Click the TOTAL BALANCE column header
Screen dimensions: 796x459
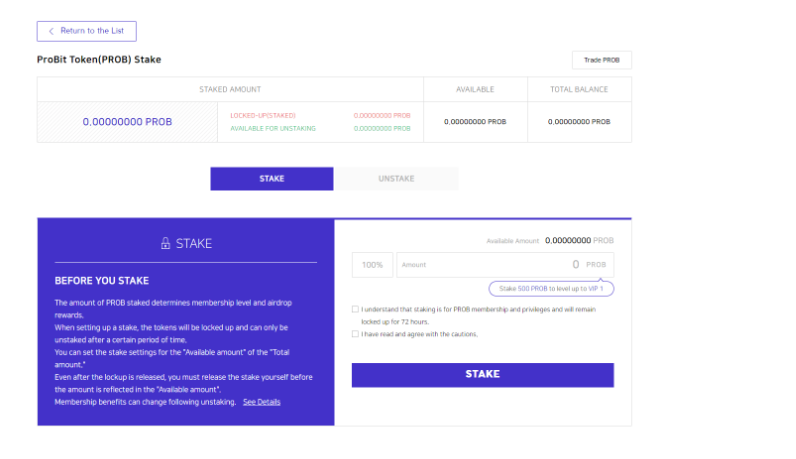click(x=579, y=89)
